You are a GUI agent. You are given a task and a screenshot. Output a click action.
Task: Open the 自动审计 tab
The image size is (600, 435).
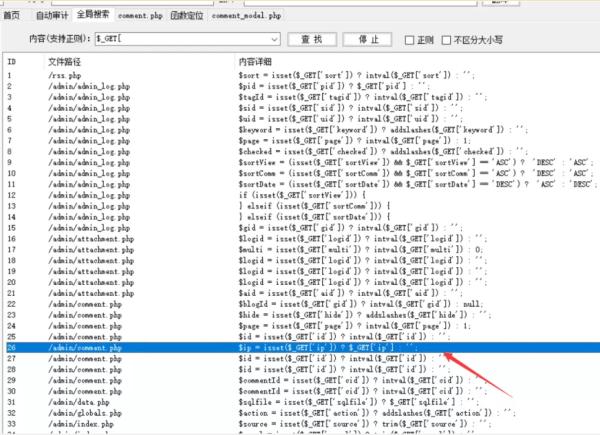click(51, 16)
